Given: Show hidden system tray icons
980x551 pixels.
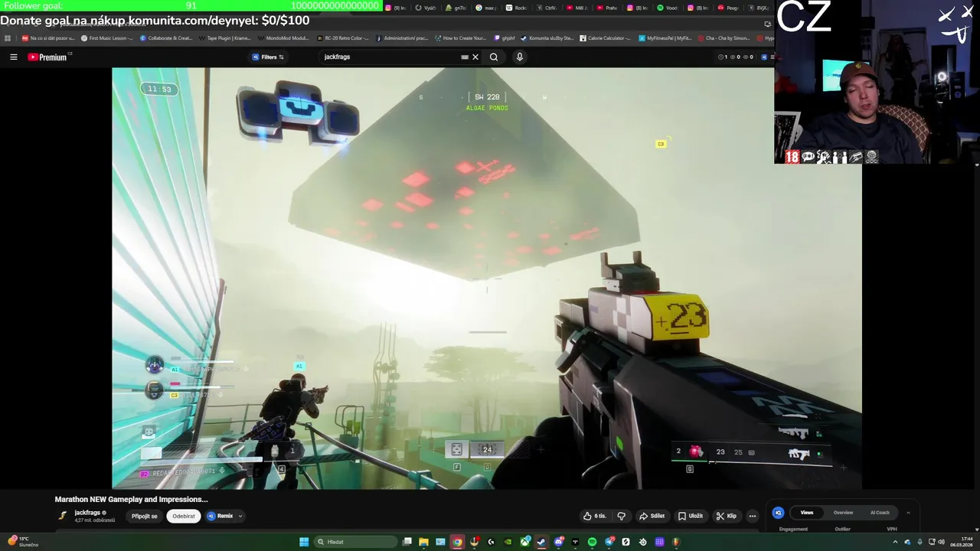Looking at the screenshot, I should (x=895, y=542).
